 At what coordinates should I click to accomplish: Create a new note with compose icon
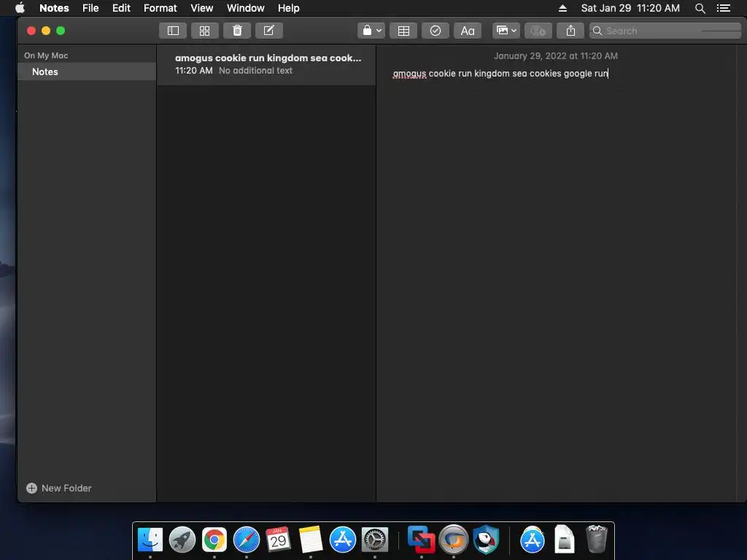pos(269,31)
